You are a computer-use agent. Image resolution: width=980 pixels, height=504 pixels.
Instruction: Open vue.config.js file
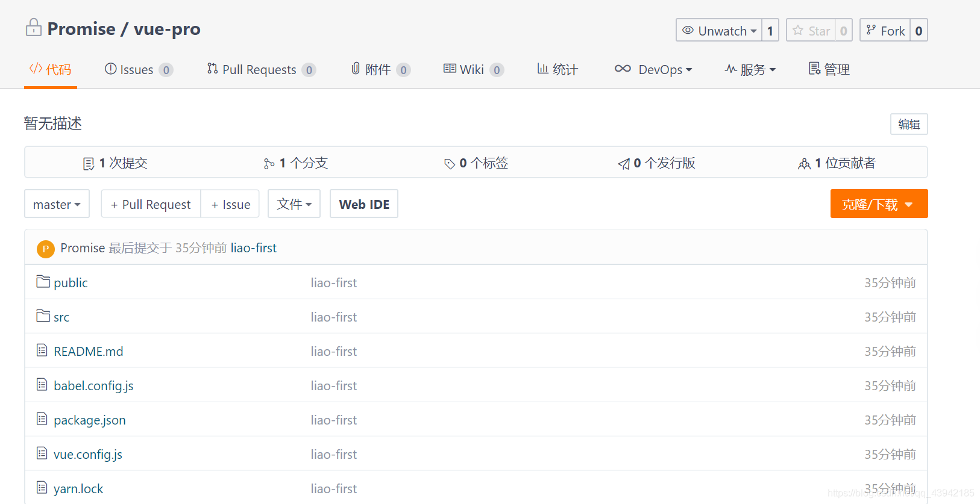coord(88,454)
